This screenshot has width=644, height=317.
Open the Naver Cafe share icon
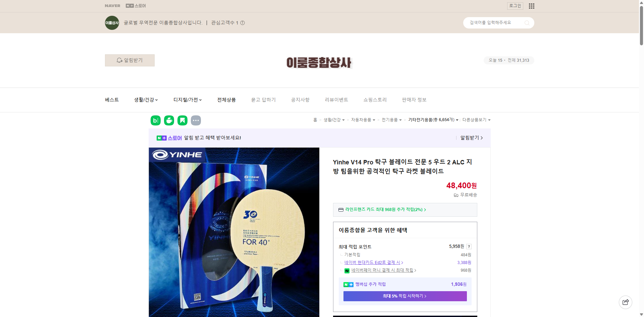coord(169,120)
